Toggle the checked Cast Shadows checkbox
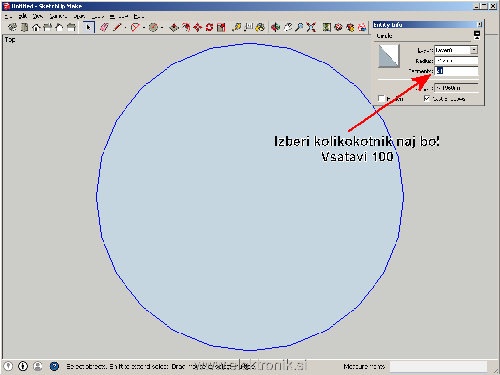 coord(427,98)
